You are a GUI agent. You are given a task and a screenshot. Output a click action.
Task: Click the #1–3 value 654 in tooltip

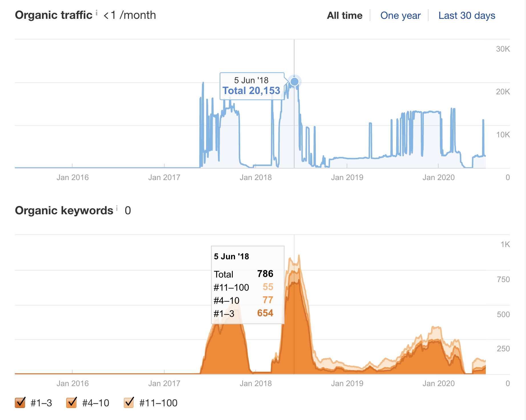265,313
